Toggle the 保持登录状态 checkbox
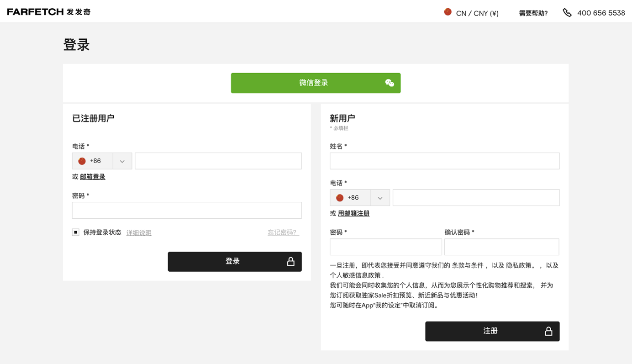Image resolution: width=632 pixels, height=364 pixels. [x=76, y=232]
